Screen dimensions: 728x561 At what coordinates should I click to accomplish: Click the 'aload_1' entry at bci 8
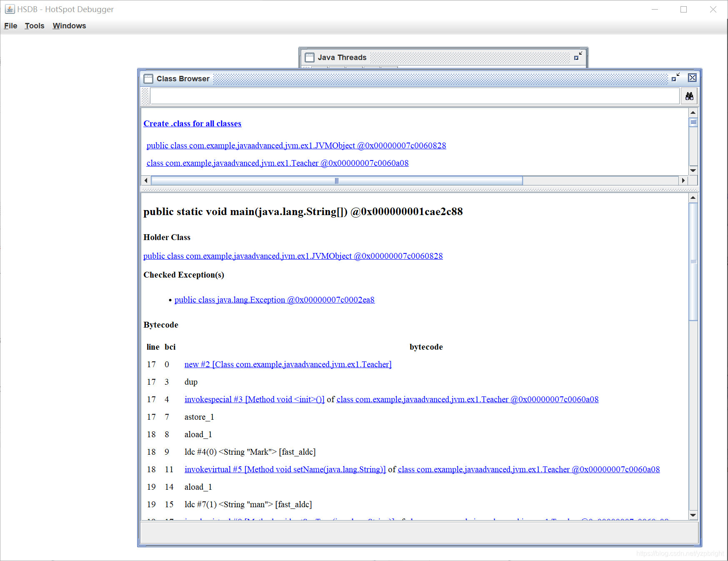(x=198, y=434)
